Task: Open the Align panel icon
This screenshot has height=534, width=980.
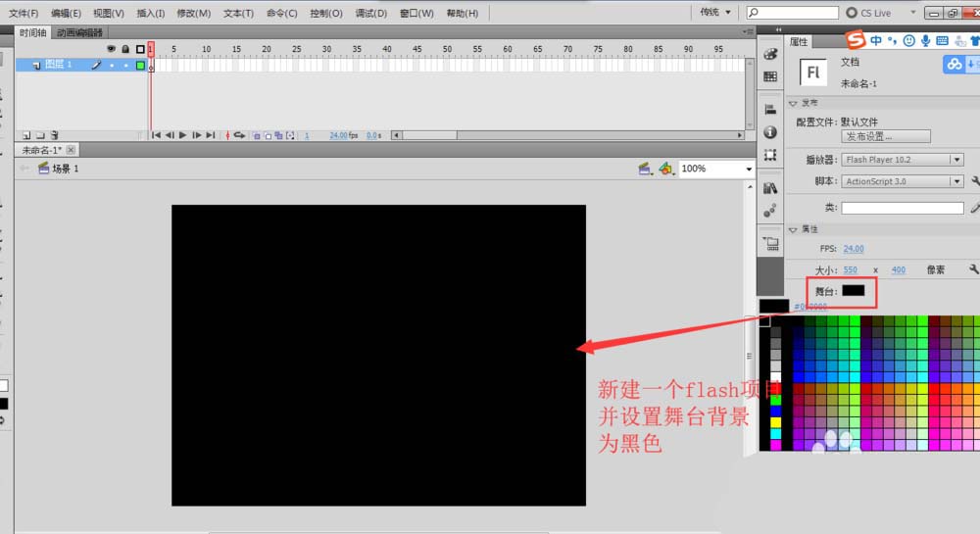Action: coord(770,110)
